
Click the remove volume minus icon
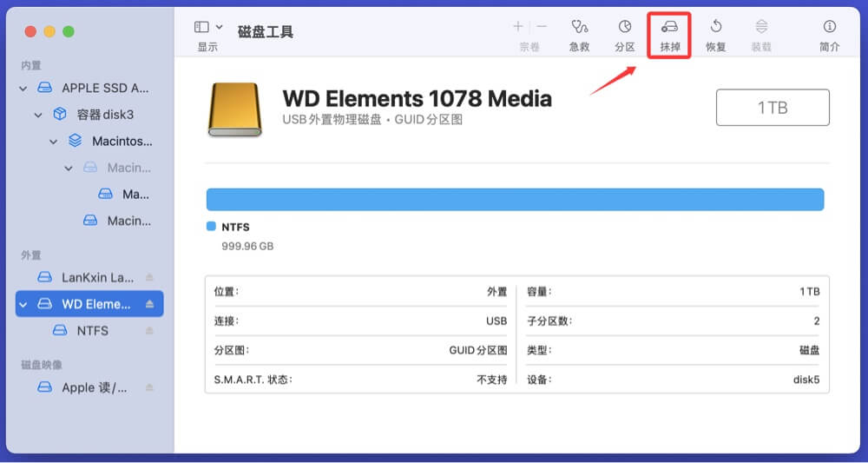(542, 27)
